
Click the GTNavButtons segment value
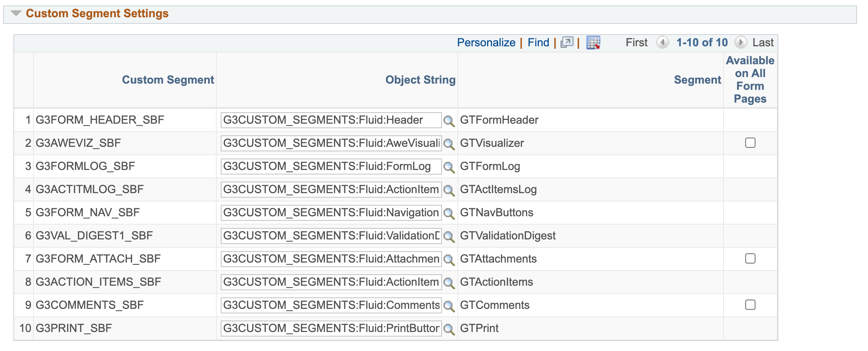tap(496, 213)
